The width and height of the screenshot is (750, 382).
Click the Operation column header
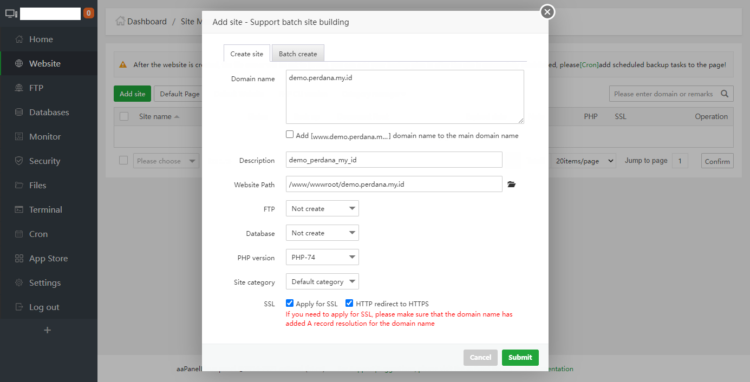point(711,116)
